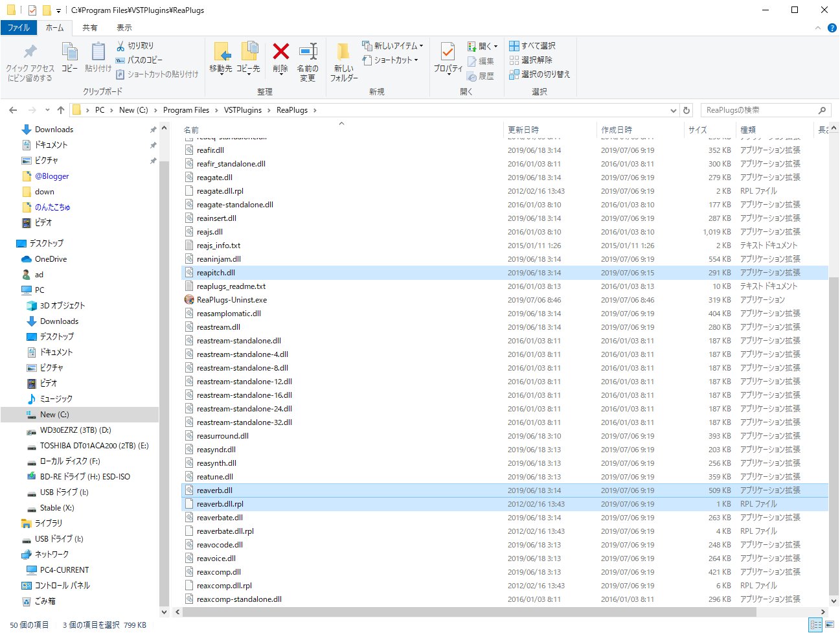Select the ホーム ribbon tab
Viewport: 840px width, 633px height.
[x=55, y=28]
